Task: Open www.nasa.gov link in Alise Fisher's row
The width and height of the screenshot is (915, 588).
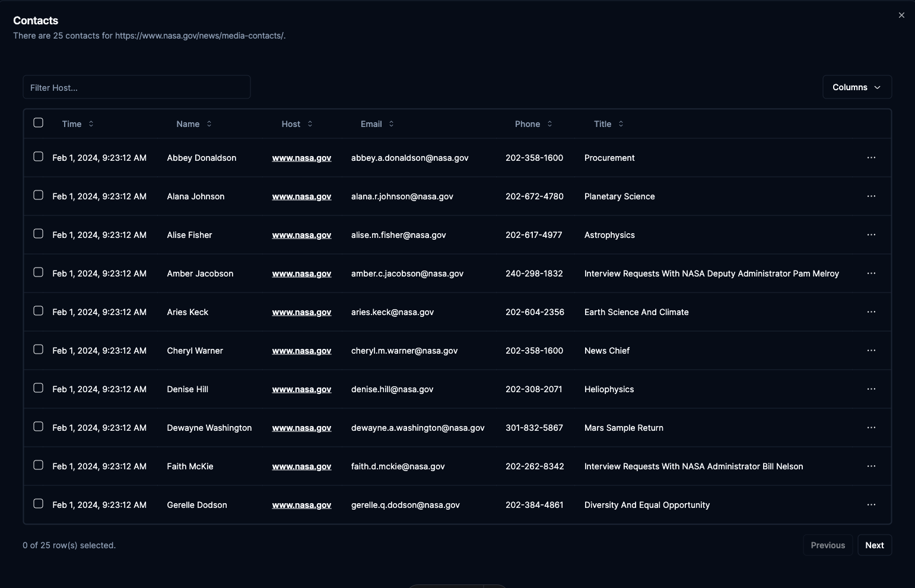Action: [301, 234]
